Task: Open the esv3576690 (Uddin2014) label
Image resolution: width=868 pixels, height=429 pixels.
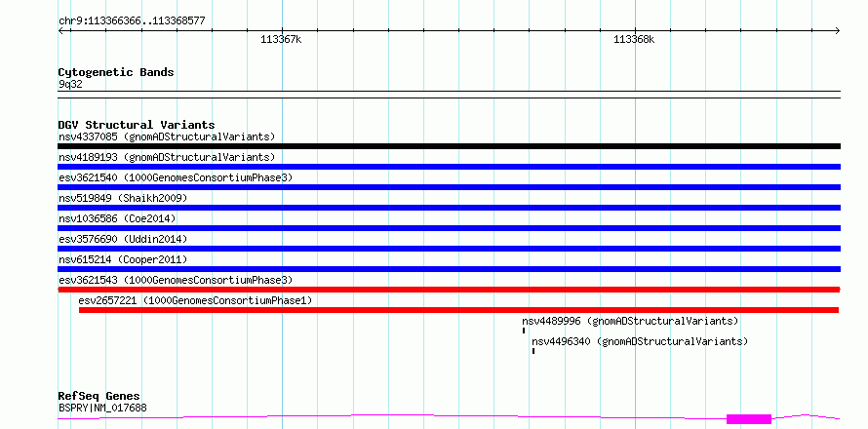Action: 123,239
